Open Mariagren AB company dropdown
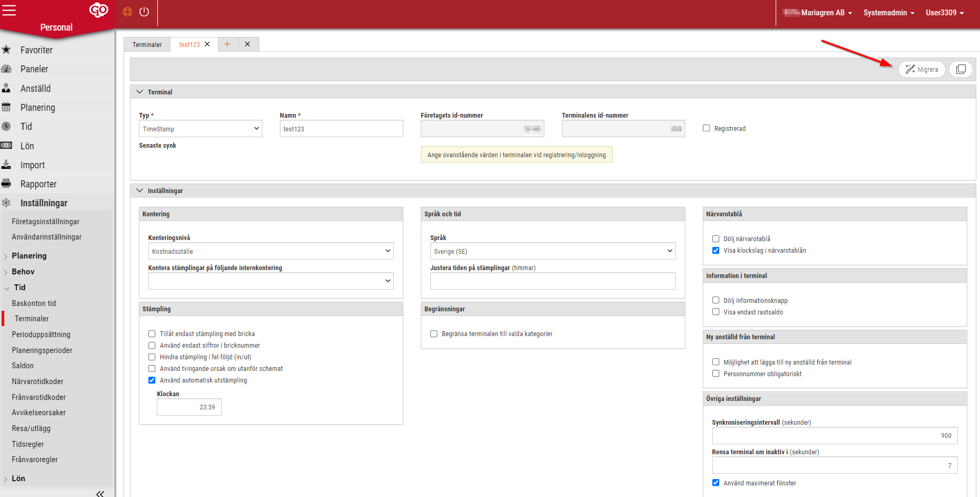Image resolution: width=980 pixels, height=497 pixels. pos(817,13)
